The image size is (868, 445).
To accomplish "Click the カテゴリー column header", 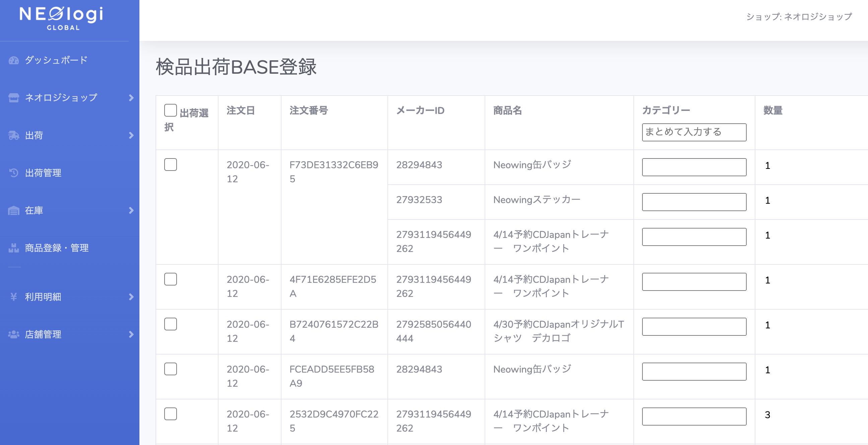I will (x=666, y=111).
